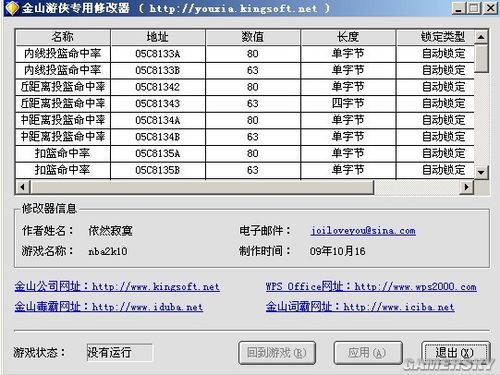This screenshot has height=375, width=500.
Task: Click value 63 in row 05C8135B
Action: [x=253, y=170]
